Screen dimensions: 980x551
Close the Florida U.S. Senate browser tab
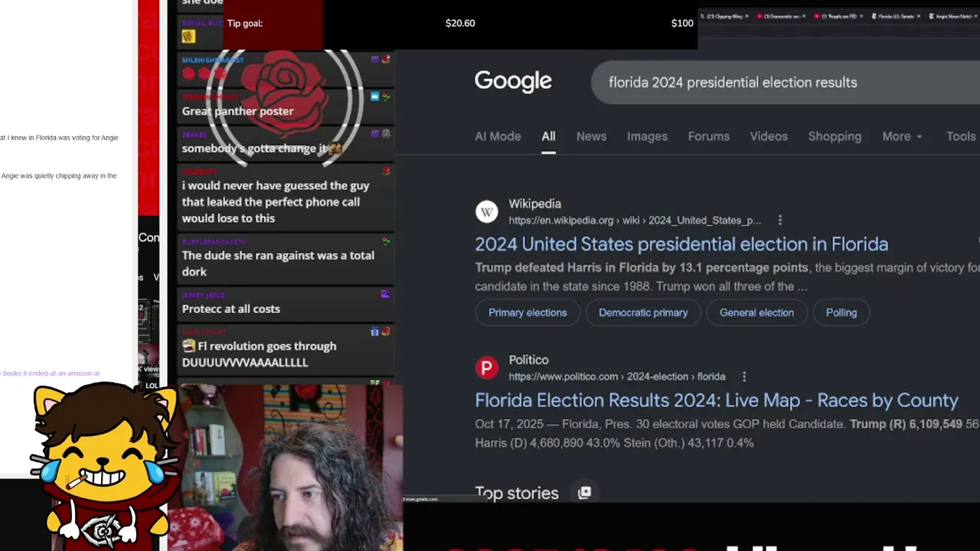[919, 16]
